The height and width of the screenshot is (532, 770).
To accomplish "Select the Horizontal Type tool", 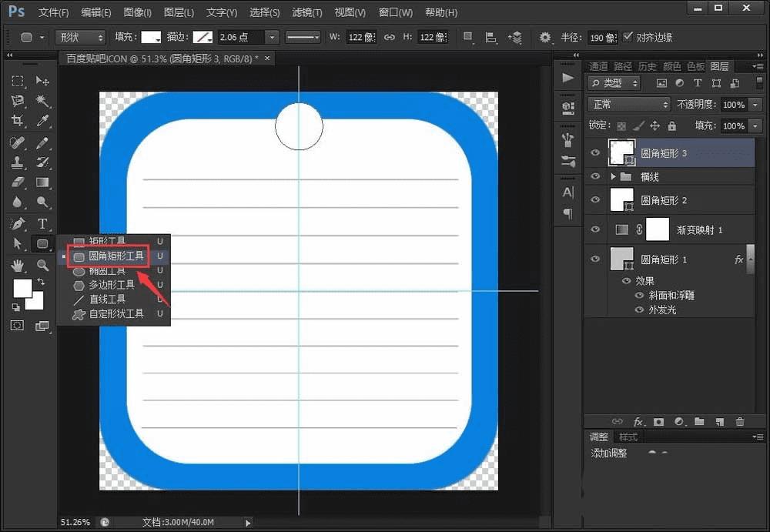I will pyautogui.click(x=43, y=224).
